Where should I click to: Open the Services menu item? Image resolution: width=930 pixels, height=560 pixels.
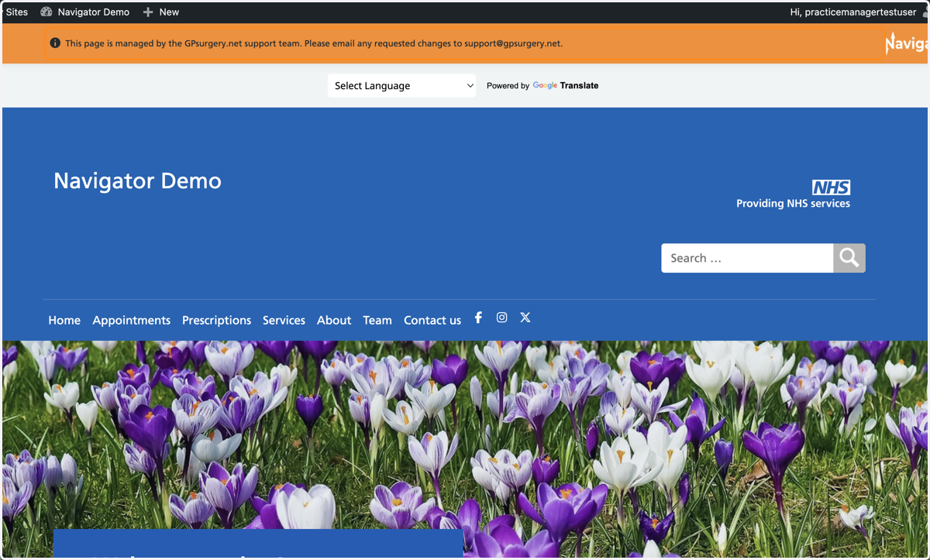click(284, 320)
